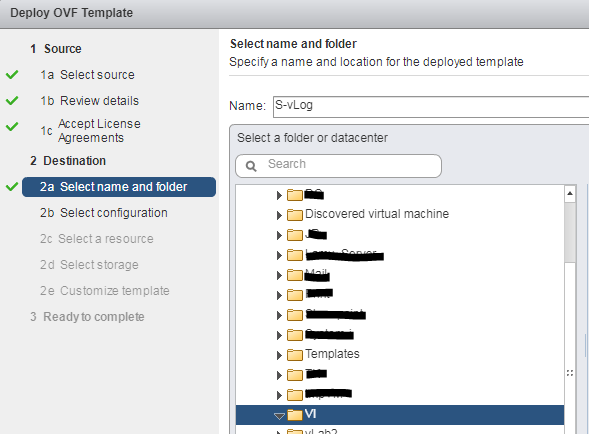The image size is (589, 434).
Task: Open step 1c Accept License Agreements
Action: (x=91, y=131)
